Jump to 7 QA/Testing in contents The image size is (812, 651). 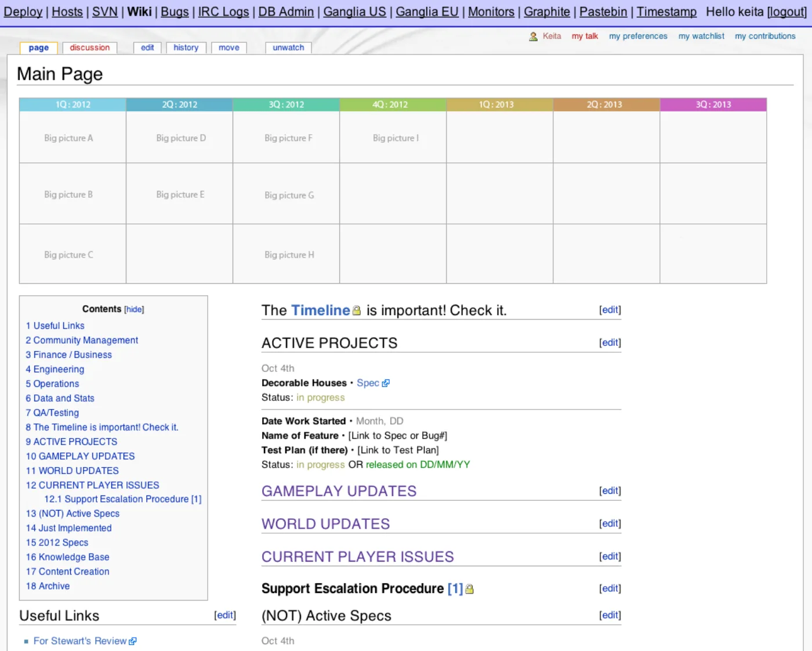pos(52,413)
